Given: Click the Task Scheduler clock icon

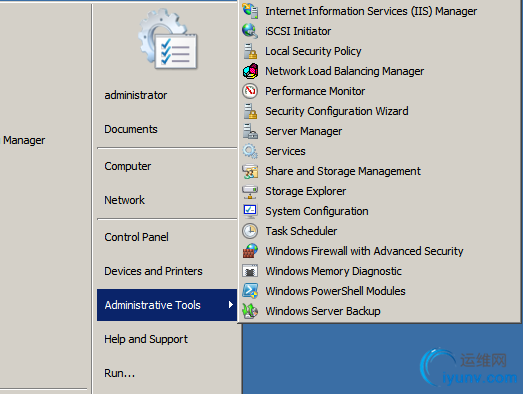Looking at the screenshot, I should click(250, 231).
